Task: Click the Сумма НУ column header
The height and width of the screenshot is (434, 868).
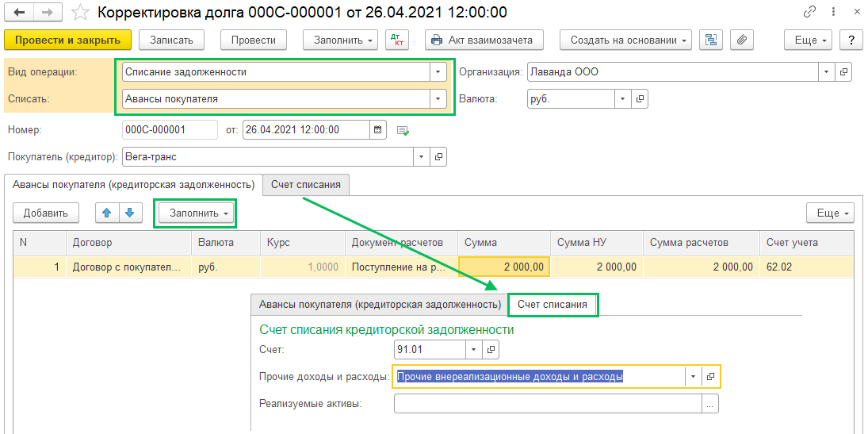Action: tap(597, 242)
